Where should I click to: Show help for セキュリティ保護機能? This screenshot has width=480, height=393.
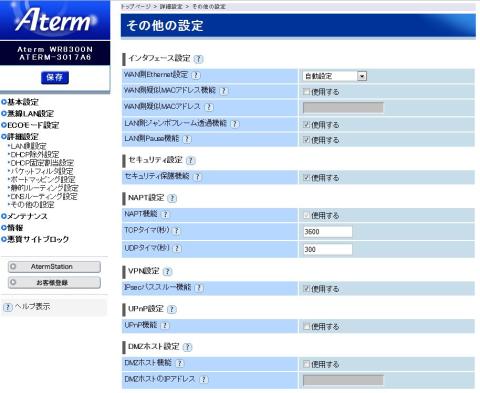pos(197,177)
